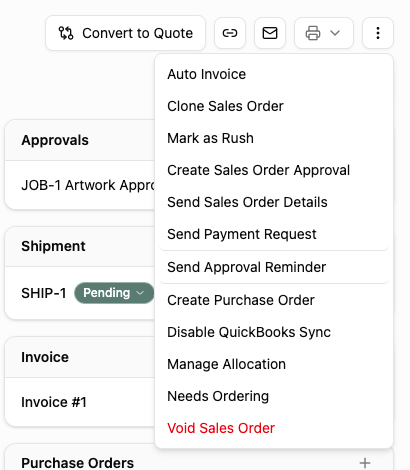The height and width of the screenshot is (470, 410).
Task: Choose Void Sales Order in red
Action: (274, 428)
